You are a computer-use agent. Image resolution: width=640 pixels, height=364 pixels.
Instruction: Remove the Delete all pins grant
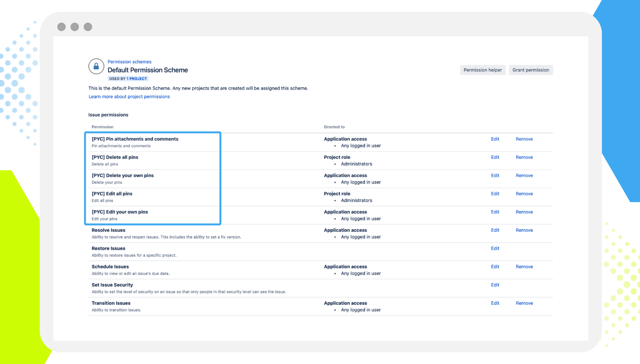(524, 157)
